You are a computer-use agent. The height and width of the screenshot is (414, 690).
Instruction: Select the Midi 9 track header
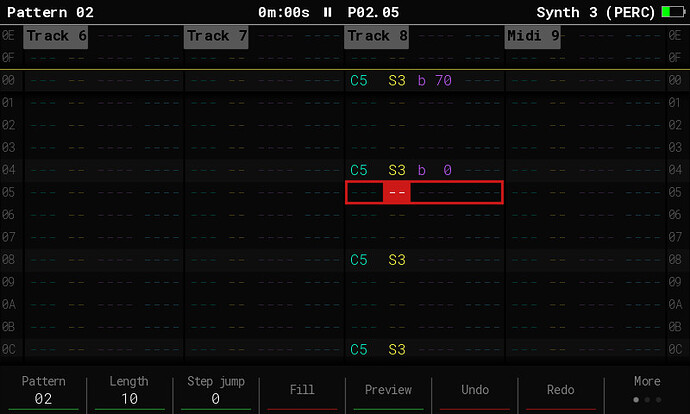pos(533,36)
